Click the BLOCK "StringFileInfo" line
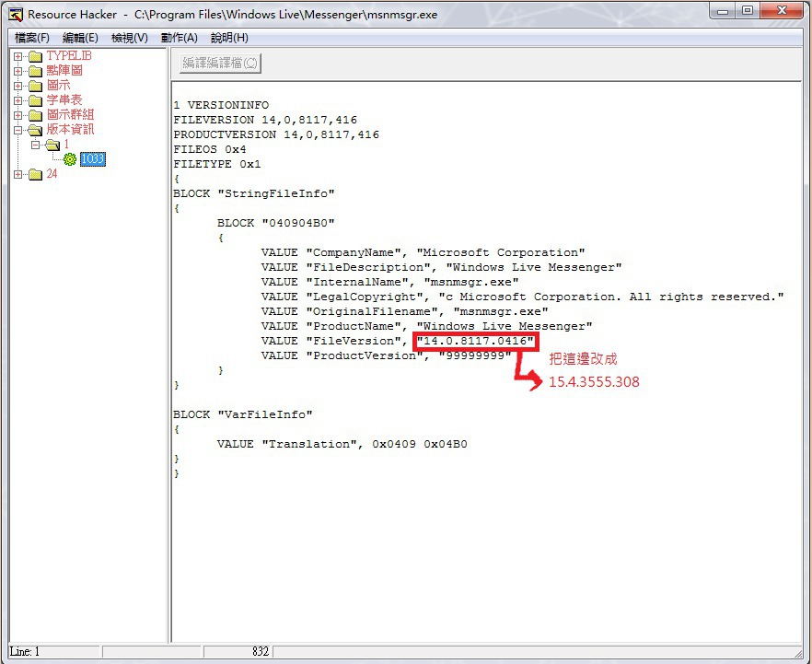The height and width of the screenshot is (664, 812). point(254,193)
